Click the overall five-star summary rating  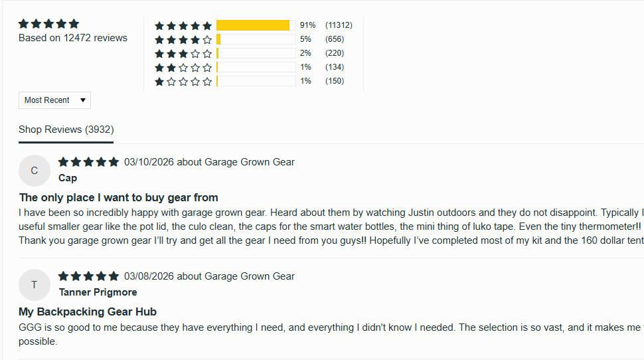click(x=48, y=24)
